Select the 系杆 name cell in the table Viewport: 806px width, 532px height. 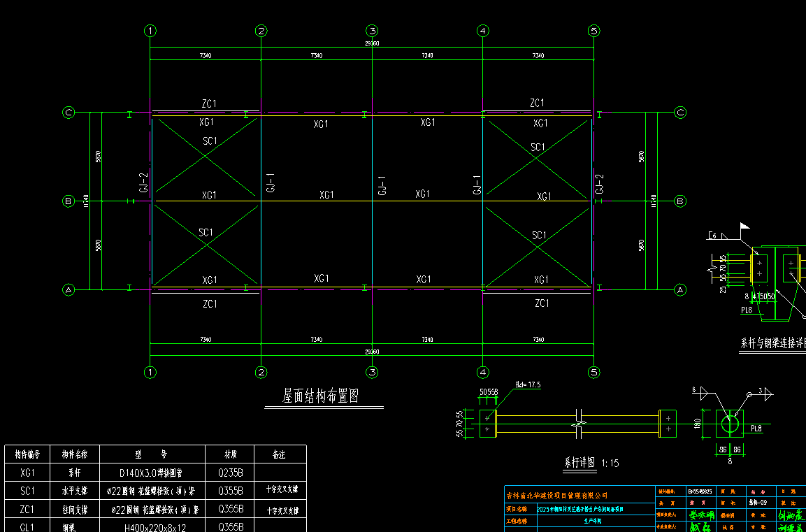[x=75, y=473]
